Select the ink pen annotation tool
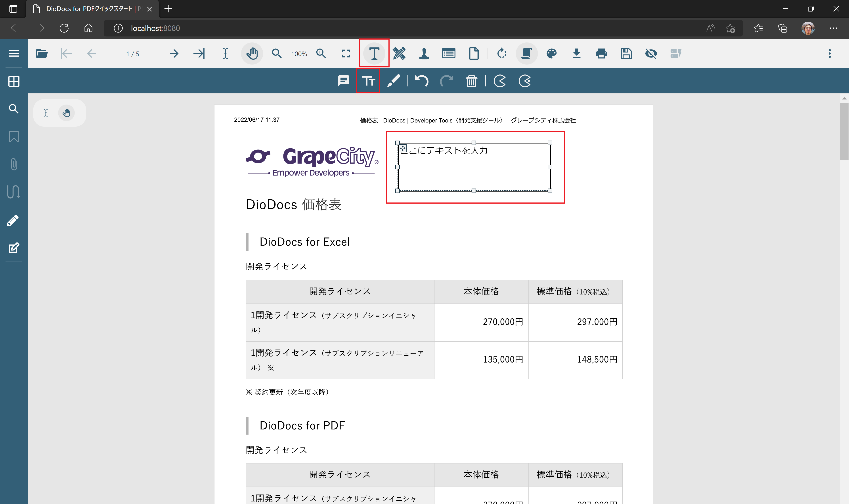The image size is (849, 504). tap(393, 81)
